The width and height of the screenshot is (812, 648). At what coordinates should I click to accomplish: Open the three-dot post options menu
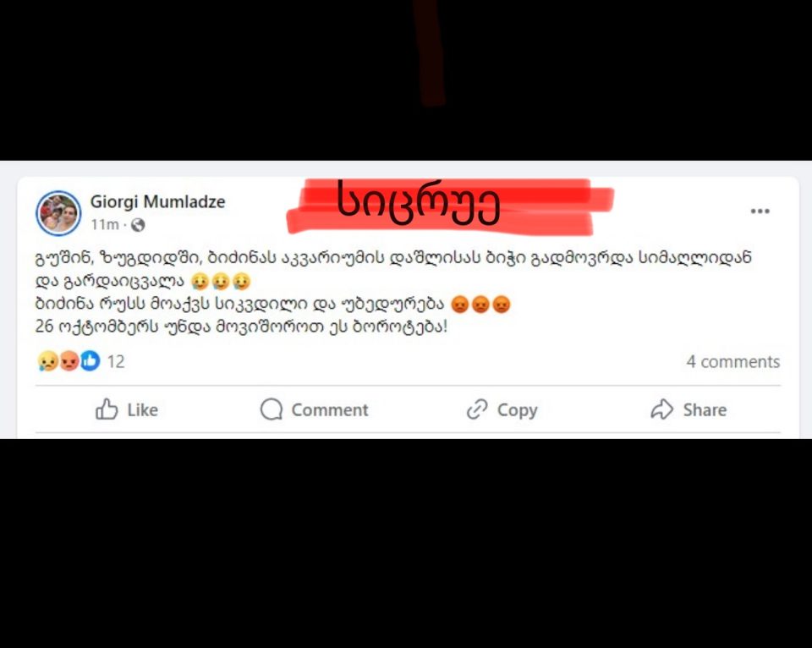pyautogui.click(x=760, y=211)
